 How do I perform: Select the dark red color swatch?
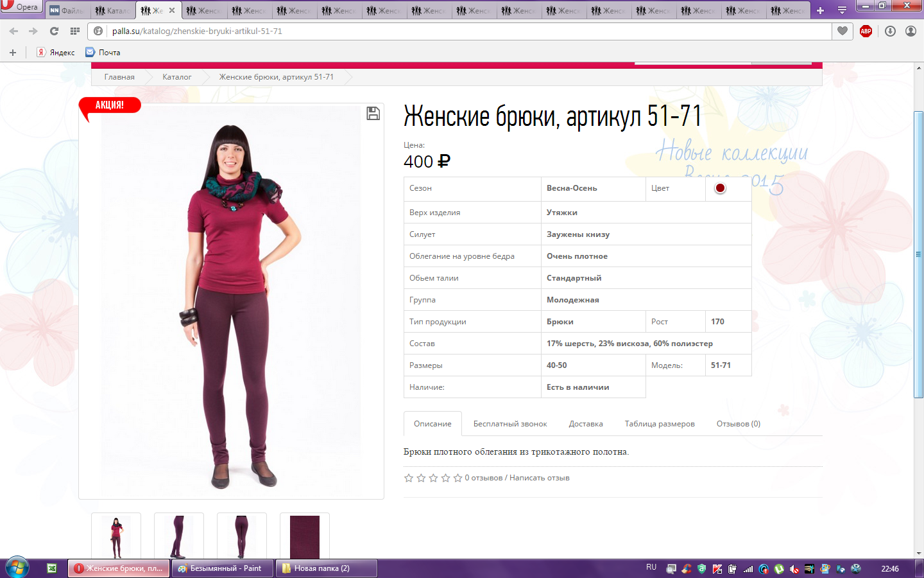click(720, 188)
